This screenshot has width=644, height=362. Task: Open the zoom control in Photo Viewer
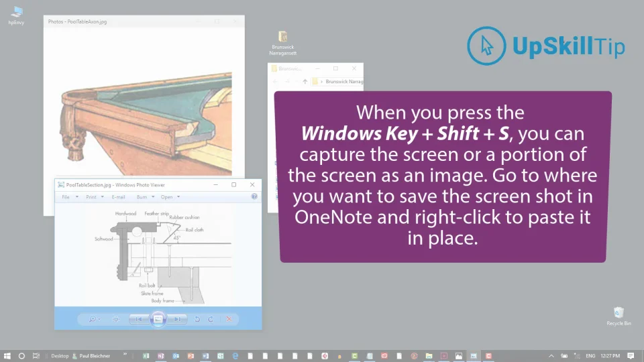[x=94, y=319]
